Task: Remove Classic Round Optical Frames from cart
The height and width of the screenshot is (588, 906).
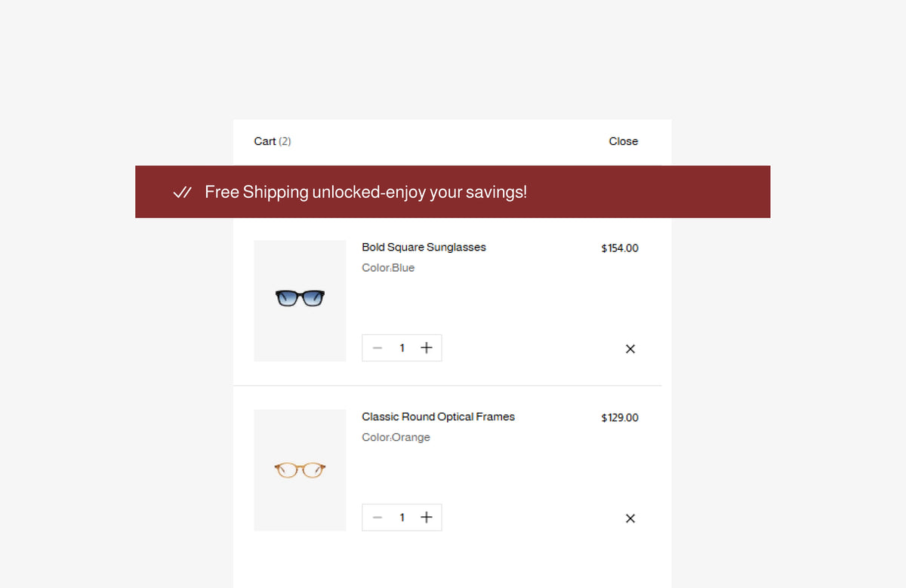Action: (630, 519)
